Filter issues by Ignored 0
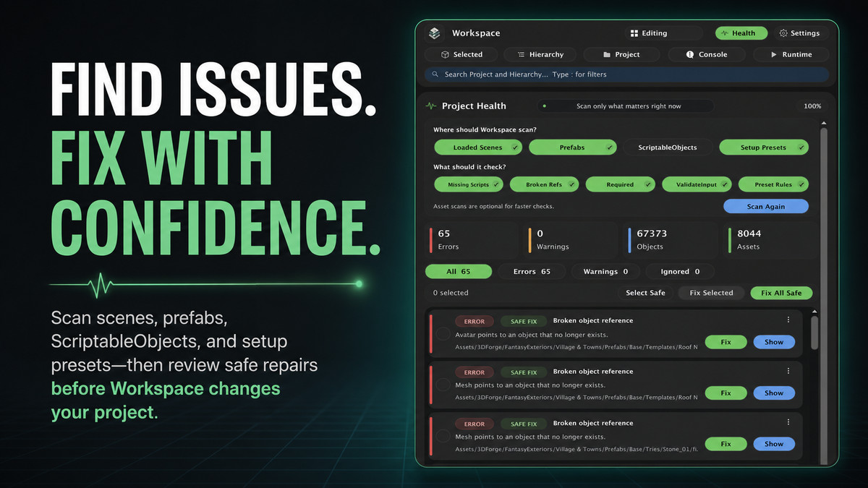This screenshot has width=868, height=488. click(x=680, y=272)
